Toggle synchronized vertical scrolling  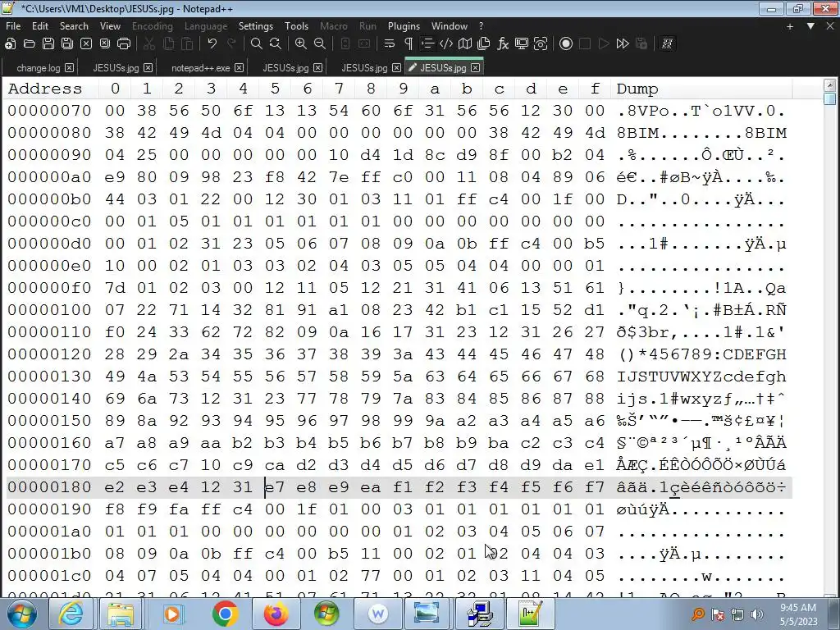(x=345, y=44)
